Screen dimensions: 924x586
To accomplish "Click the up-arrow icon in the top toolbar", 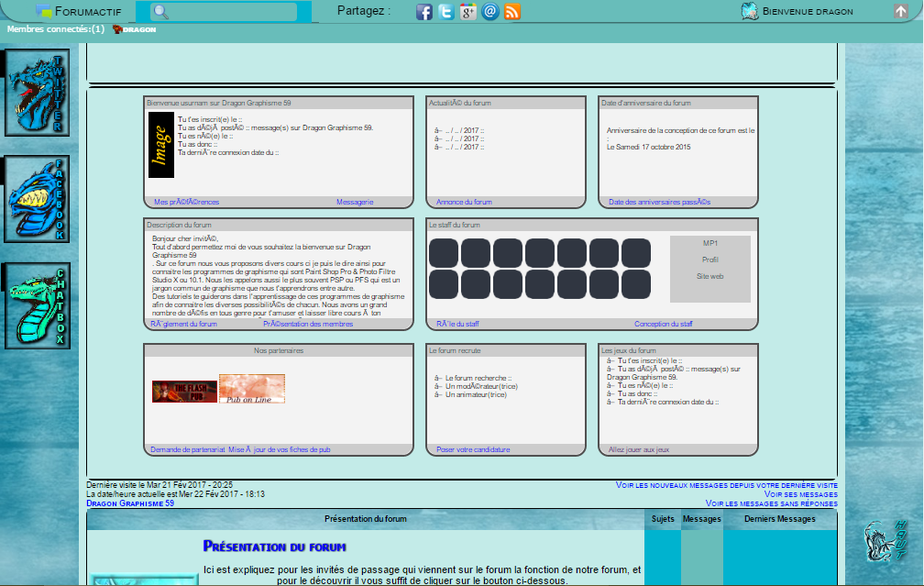I will point(901,12).
